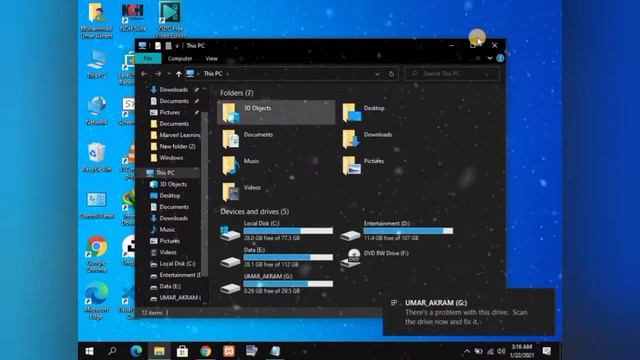The width and height of the screenshot is (640, 360).
Task: Open pinned Pictures in Quick access
Action: [169, 112]
